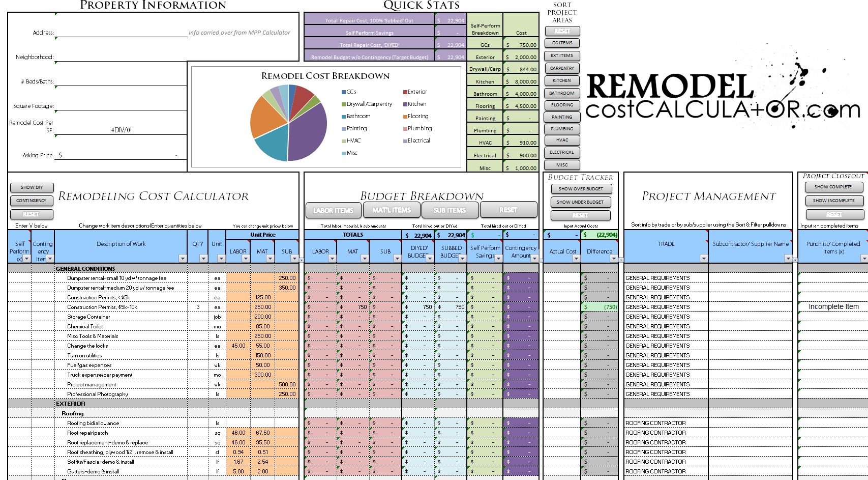Viewport: 868px width, 480px height.
Task: Click the Flooring legend color swatch
Action: coord(405,117)
